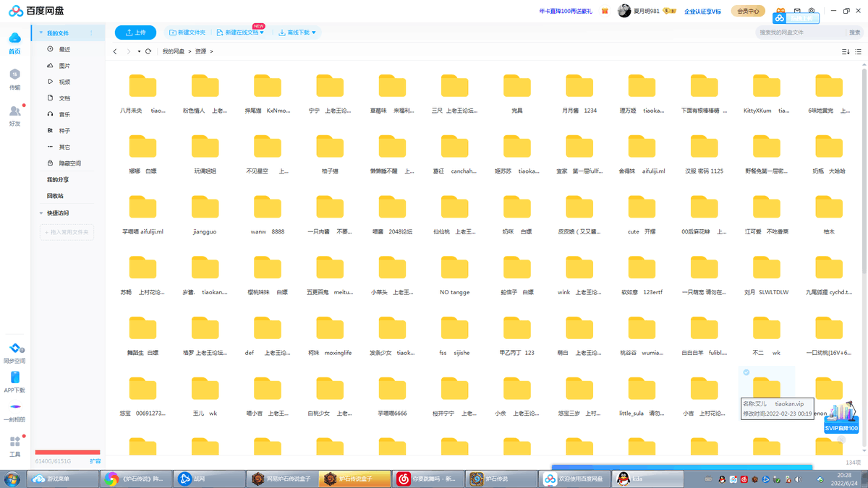868x488 pixels.
Task: Collapse the 我的文件 tree section
Action: (41, 33)
